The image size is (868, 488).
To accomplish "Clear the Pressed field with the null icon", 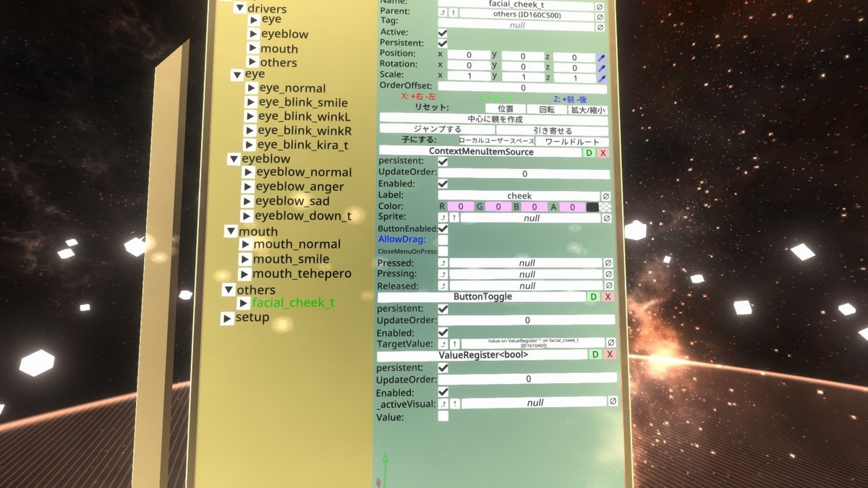I will coord(608,263).
